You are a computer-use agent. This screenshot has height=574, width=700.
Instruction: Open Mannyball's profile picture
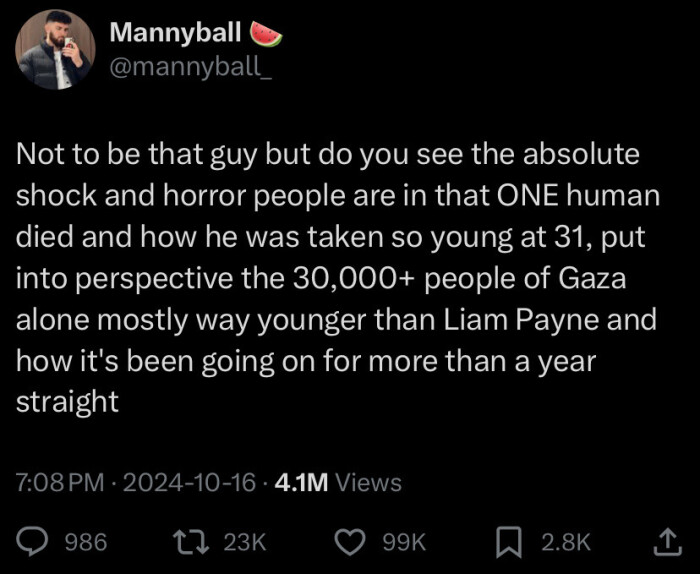point(55,50)
